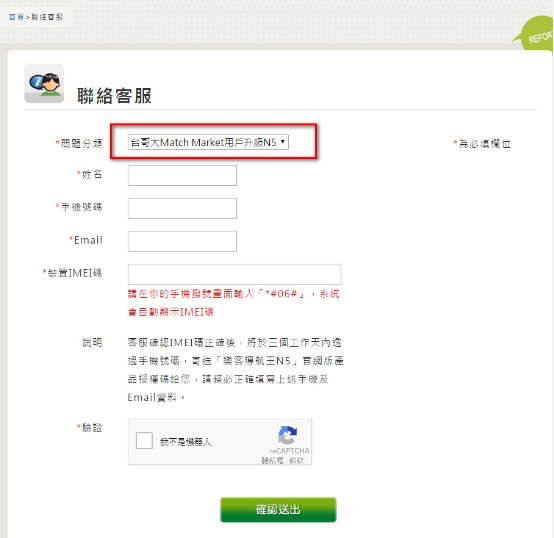Focus the Email input field
The width and height of the screenshot is (554, 538).
[182, 241]
